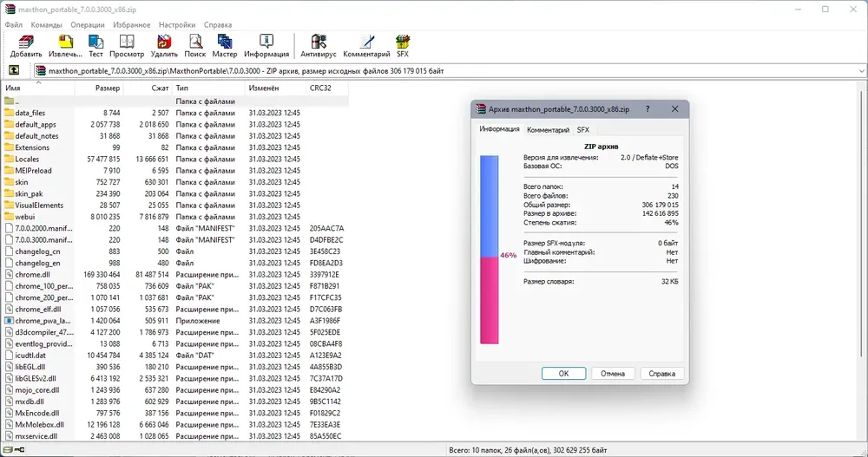Viewport: 868px width, 457px height.
Task: Close the archive info dialog
Action: 674,109
